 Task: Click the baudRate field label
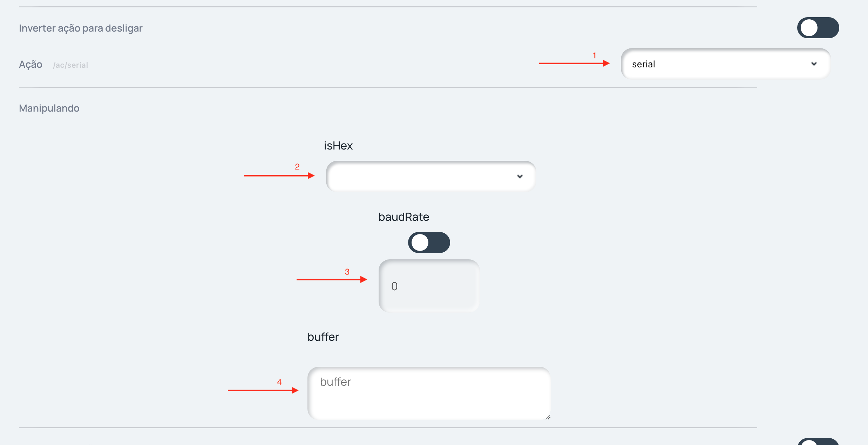coord(404,217)
